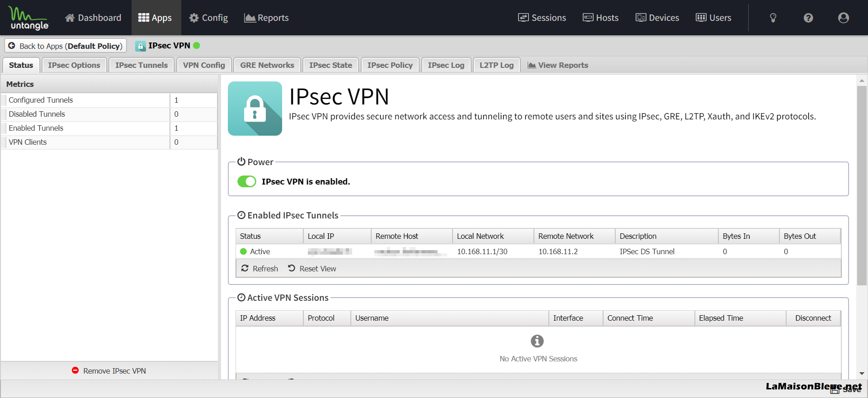Refresh the enabled IPsec tunnels list
The height and width of the screenshot is (398, 868).
259,269
